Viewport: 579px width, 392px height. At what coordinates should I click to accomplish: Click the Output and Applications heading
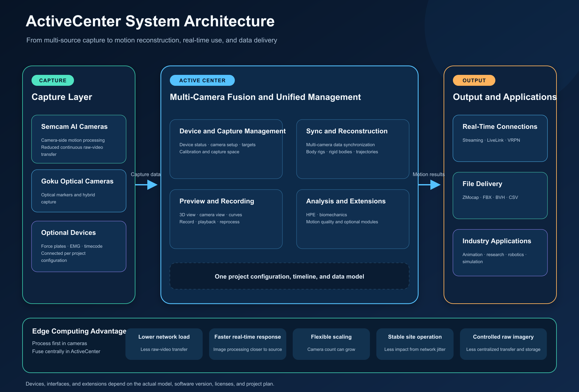point(505,97)
